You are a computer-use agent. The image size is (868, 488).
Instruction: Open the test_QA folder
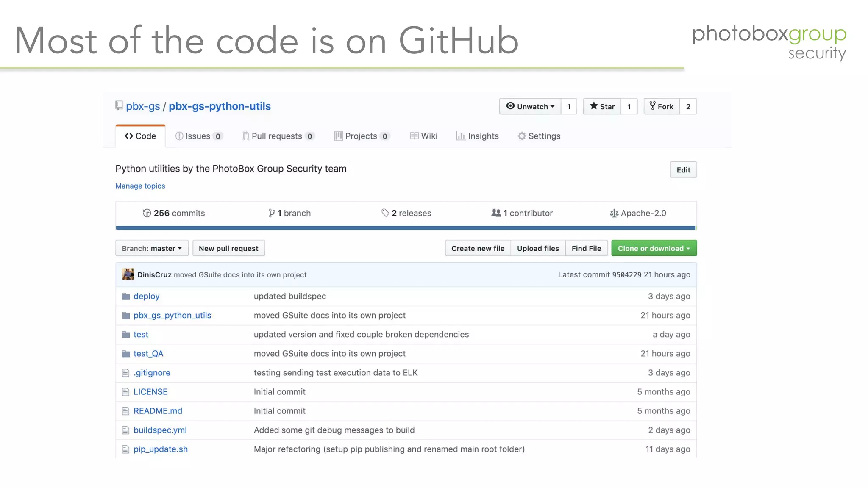(x=148, y=353)
